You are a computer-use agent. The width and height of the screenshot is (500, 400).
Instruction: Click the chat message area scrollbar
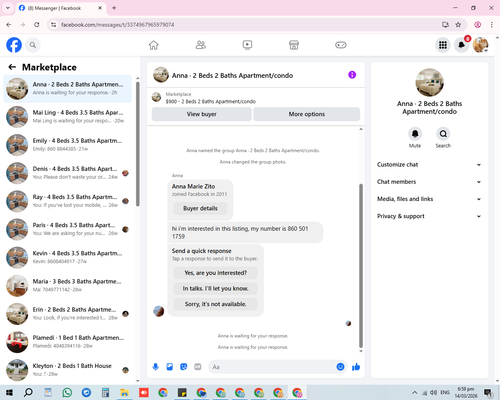[x=361, y=266]
